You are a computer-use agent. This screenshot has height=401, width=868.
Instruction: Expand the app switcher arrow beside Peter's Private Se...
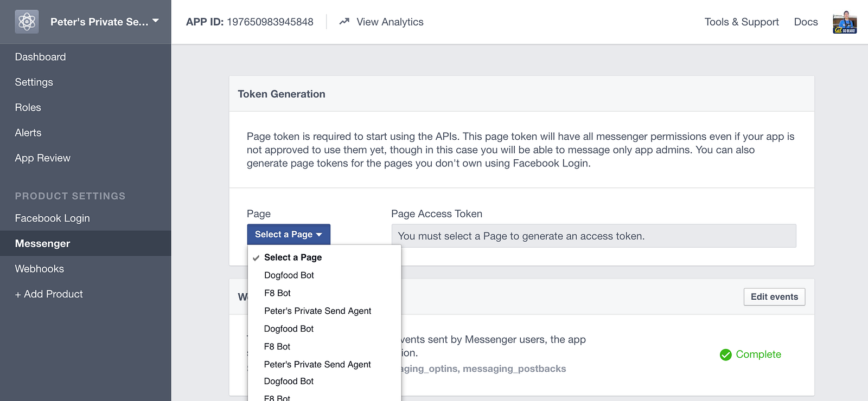(x=156, y=21)
